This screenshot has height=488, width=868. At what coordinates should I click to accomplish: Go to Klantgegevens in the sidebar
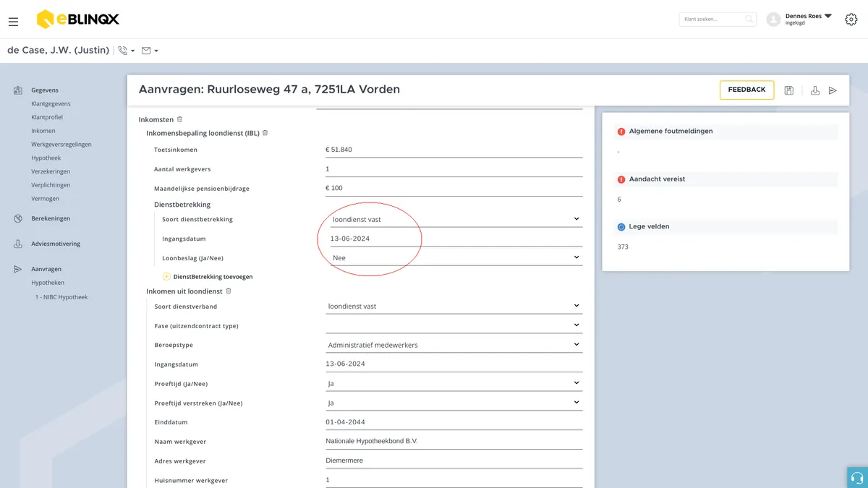click(x=51, y=104)
